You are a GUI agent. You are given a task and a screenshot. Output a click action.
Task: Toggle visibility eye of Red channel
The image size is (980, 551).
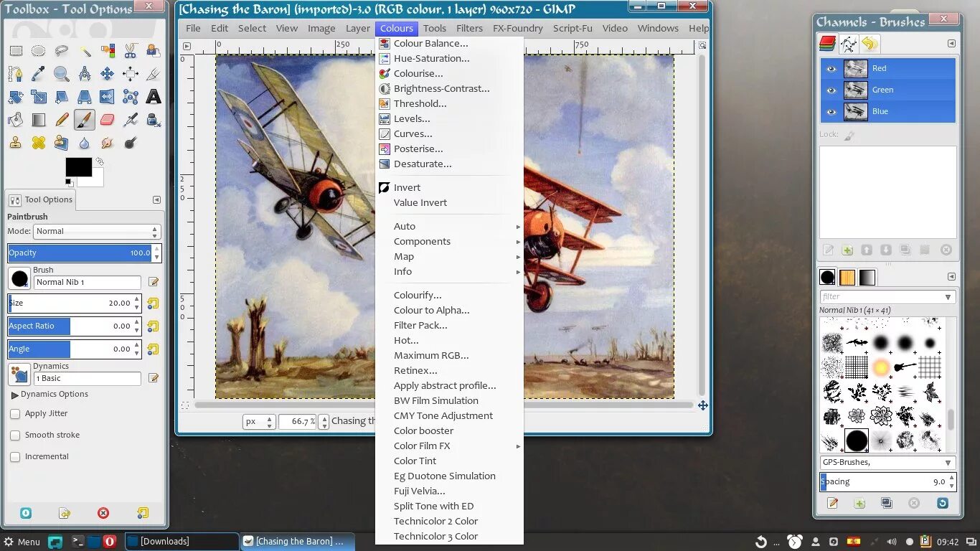831,69
